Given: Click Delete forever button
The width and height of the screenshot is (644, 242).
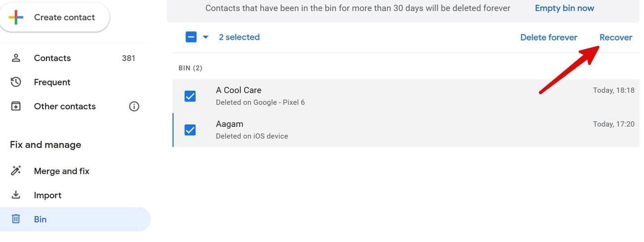Looking at the screenshot, I should point(548,37).
